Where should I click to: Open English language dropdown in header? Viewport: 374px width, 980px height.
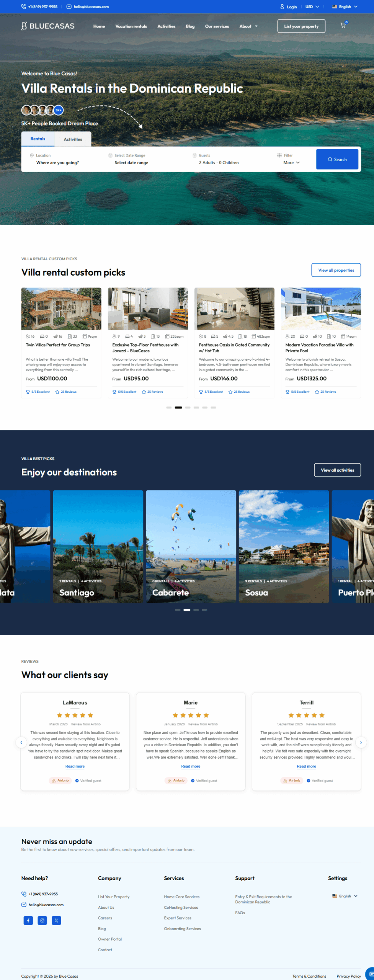click(x=345, y=7)
